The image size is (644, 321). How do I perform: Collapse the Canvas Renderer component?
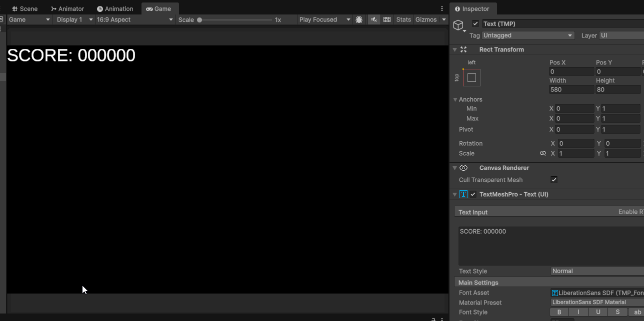454,168
